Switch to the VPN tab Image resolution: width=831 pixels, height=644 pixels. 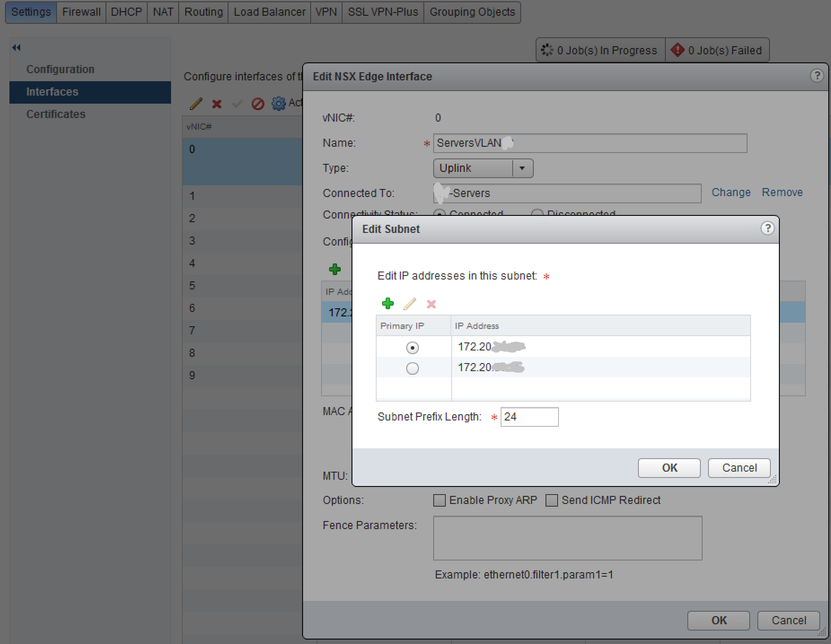click(326, 12)
